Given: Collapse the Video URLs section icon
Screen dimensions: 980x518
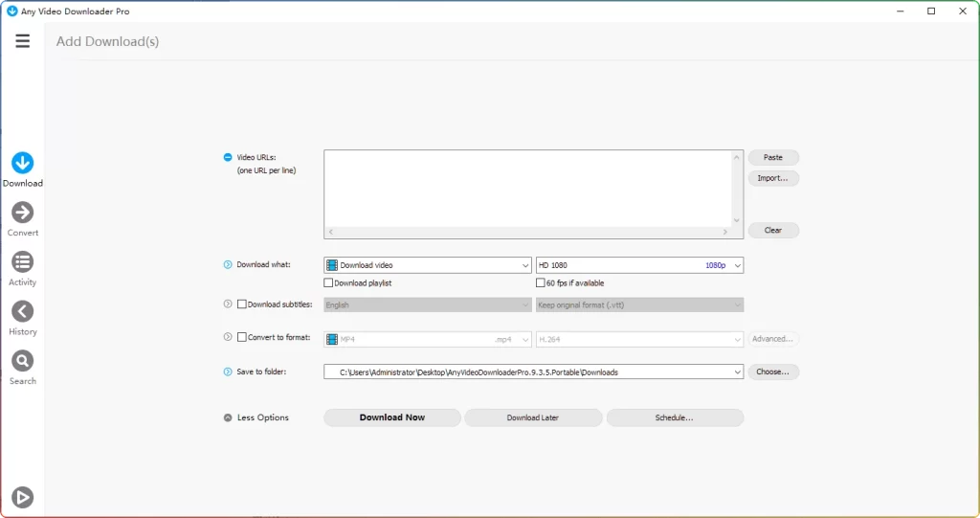Looking at the screenshot, I should [x=228, y=157].
